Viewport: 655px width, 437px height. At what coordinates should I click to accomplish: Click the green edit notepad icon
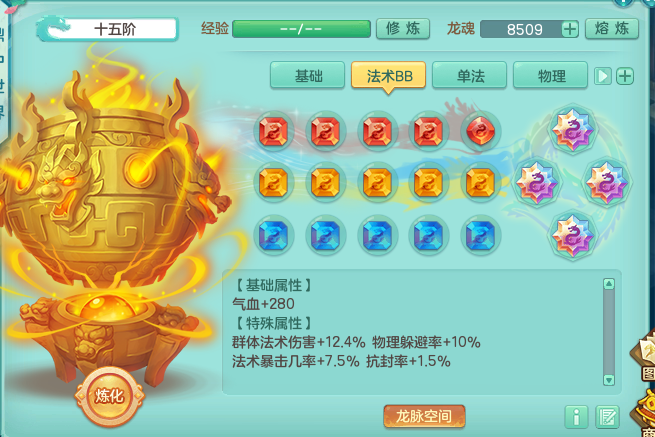(607, 417)
